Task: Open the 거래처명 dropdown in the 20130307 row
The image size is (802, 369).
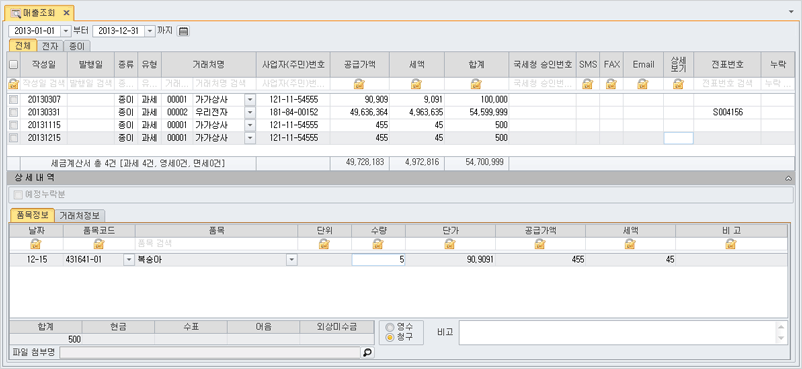Action: point(250,99)
